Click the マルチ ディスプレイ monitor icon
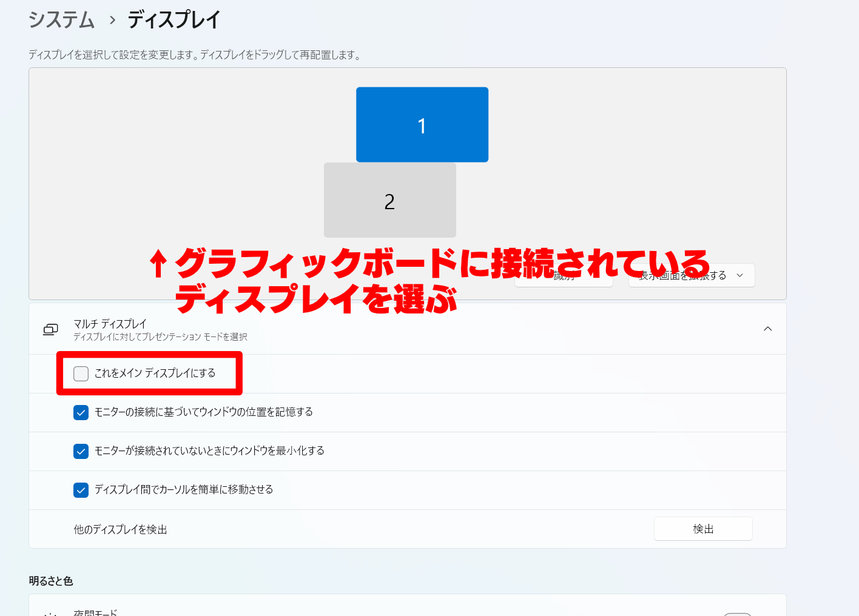Screen dimensions: 859x616 [x=50, y=329]
